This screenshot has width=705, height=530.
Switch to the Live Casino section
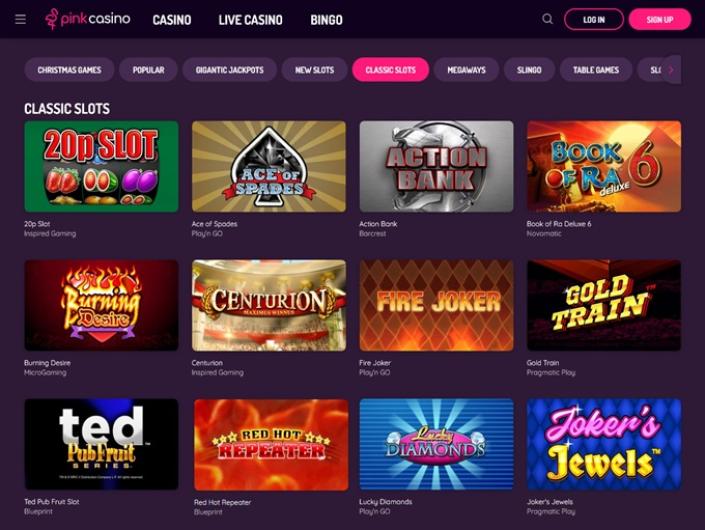click(250, 20)
